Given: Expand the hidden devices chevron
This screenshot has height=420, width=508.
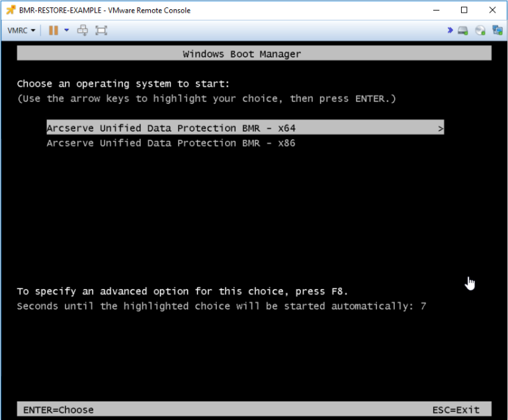Looking at the screenshot, I should (450, 30).
